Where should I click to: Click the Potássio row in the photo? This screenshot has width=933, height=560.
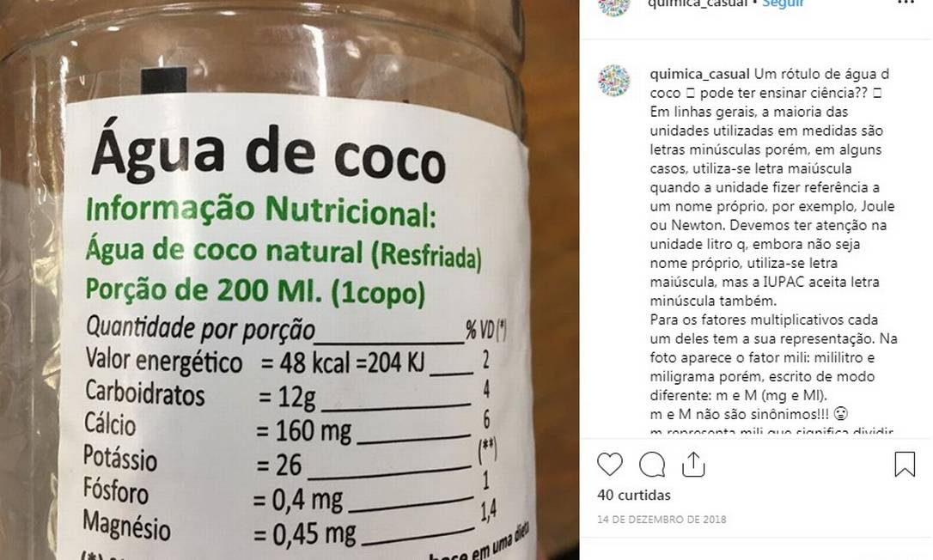pos(290,460)
